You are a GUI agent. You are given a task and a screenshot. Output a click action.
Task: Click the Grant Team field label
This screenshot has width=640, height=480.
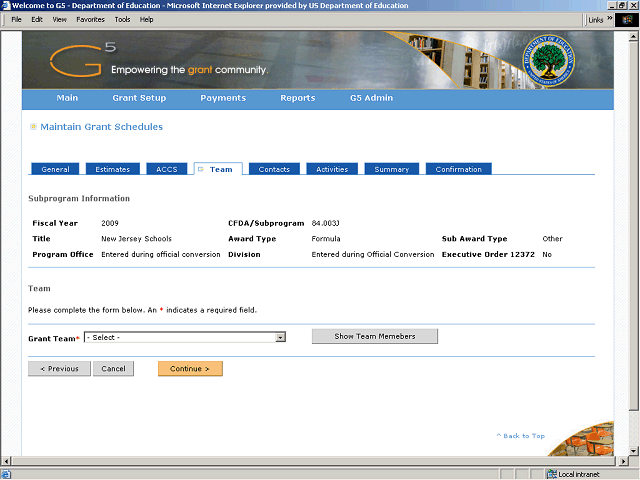click(x=53, y=338)
